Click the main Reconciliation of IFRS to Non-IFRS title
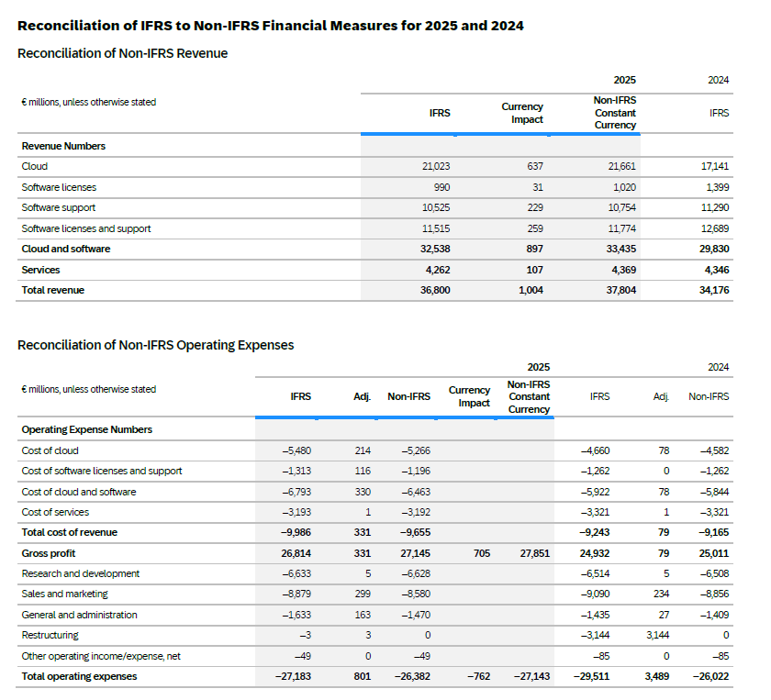Image resolution: width=771 pixels, height=700 pixels. tap(271, 26)
